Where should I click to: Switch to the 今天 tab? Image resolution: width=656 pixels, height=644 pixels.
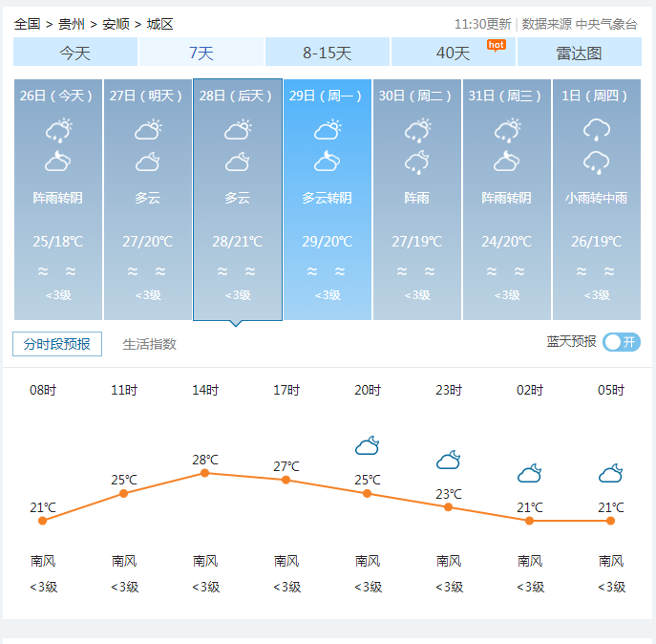75,53
